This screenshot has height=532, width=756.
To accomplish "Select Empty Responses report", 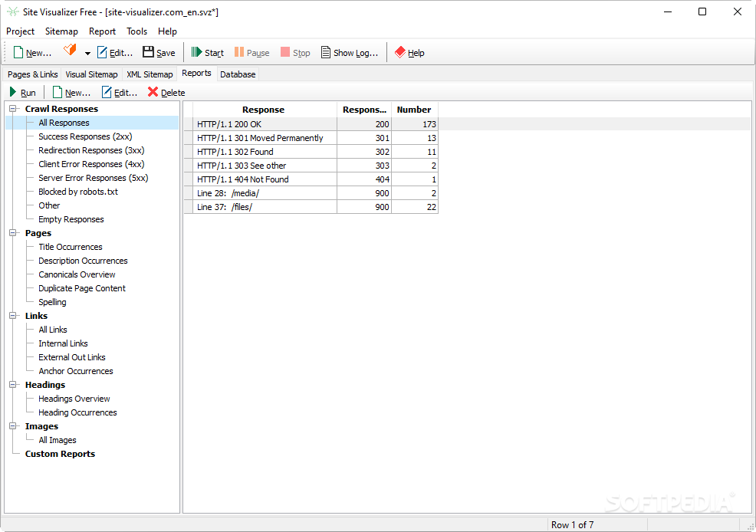I will [x=71, y=219].
